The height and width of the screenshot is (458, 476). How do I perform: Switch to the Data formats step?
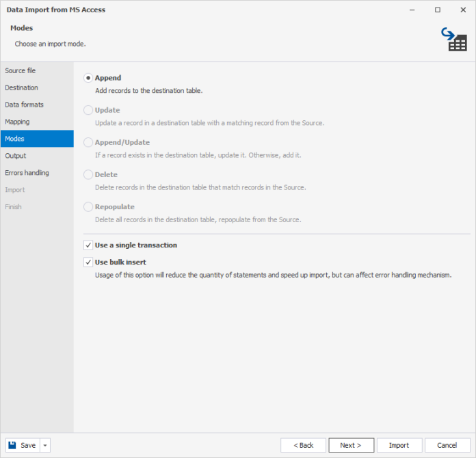pyautogui.click(x=25, y=105)
